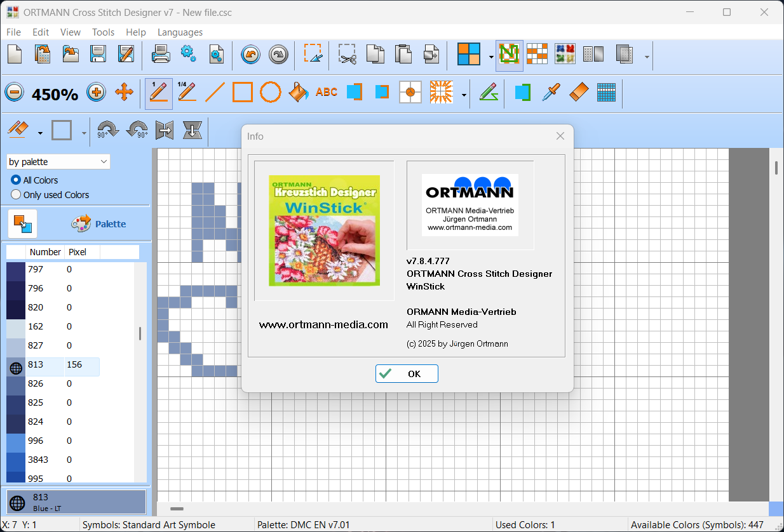Screen dimensions: 784x532
Task: Click the flip horizontal icon
Action: tap(165, 131)
